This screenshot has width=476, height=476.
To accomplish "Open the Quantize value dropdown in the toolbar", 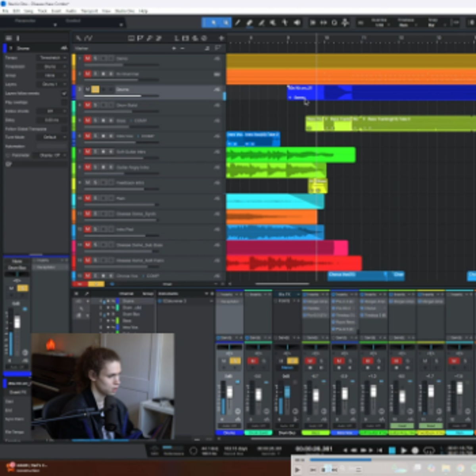I will (379, 23).
